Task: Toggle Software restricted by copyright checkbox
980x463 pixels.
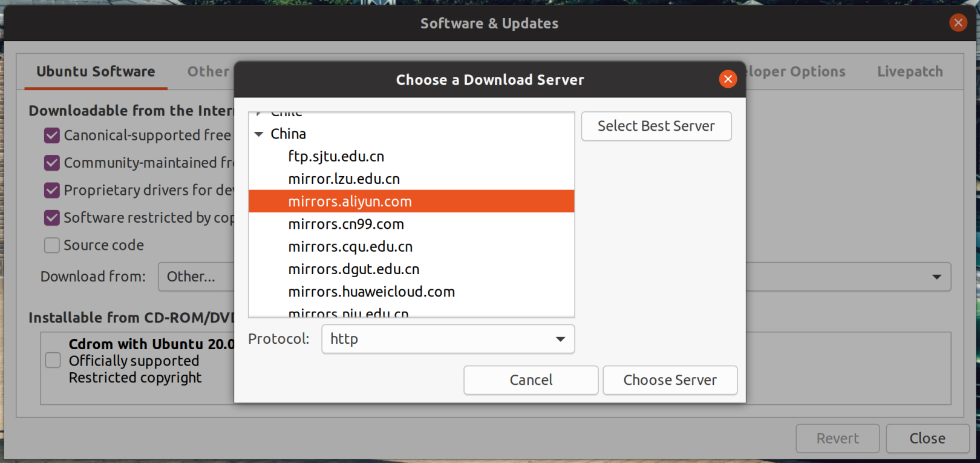Action: (52, 217)
